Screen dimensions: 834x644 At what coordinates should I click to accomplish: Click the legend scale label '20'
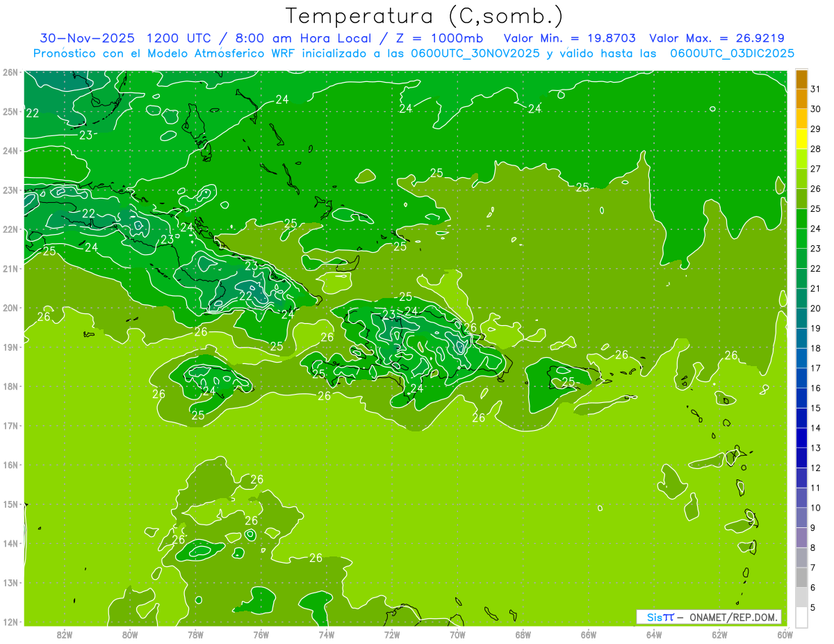point(815,308)
